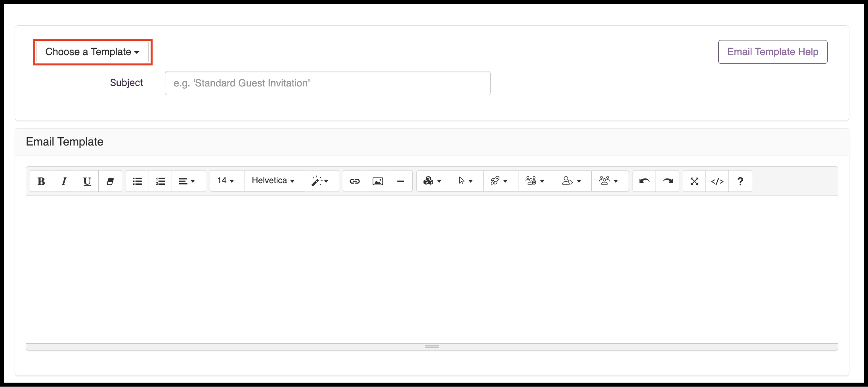Open the paragraph alignment dropdown
868x387 pixels.
click(189, 181)
